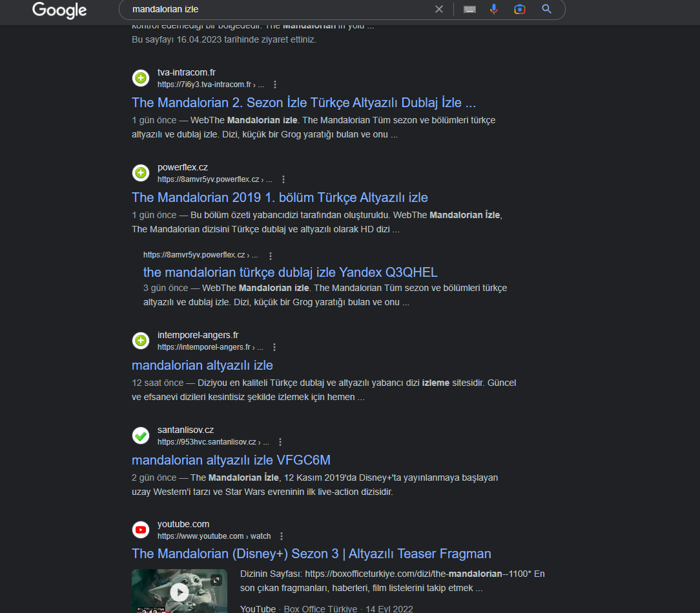Open 'türkçe dublaj izle Yandex Q3QHEL' result
The image size is (700, 613).
coord(290,272)
